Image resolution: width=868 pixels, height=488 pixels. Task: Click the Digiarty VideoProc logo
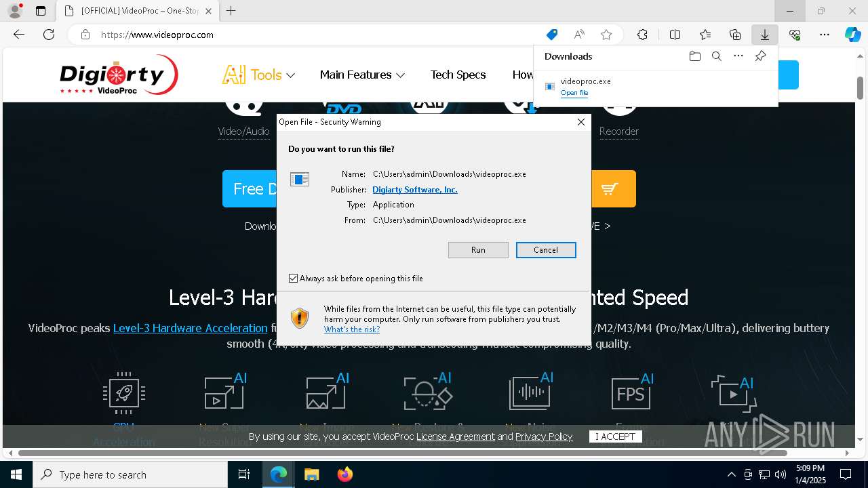pyautogui.click(x=119, y=75)
